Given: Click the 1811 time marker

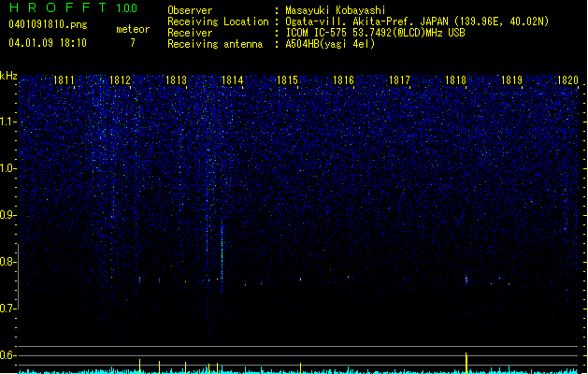Looking at the screenshot, I should 64,80.
